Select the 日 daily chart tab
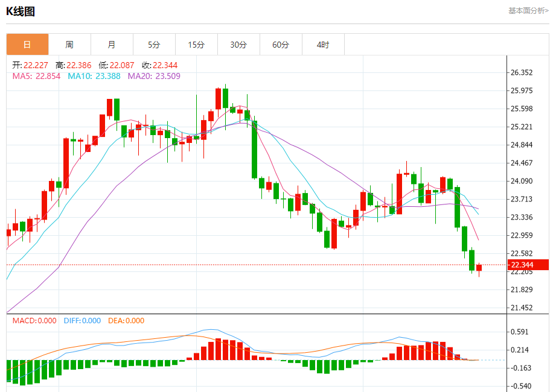Image resolution: width=556 pixels, height=392 pixels. point(27,45)
